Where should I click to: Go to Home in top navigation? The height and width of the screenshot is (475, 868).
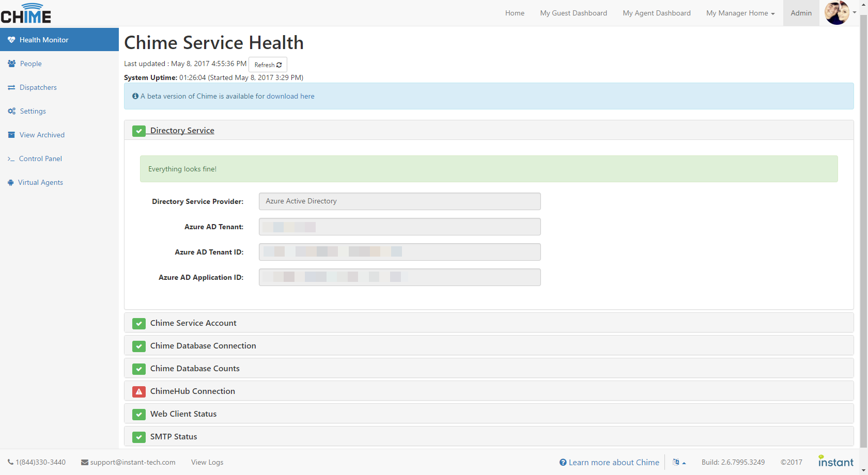[x=515, y=13]
